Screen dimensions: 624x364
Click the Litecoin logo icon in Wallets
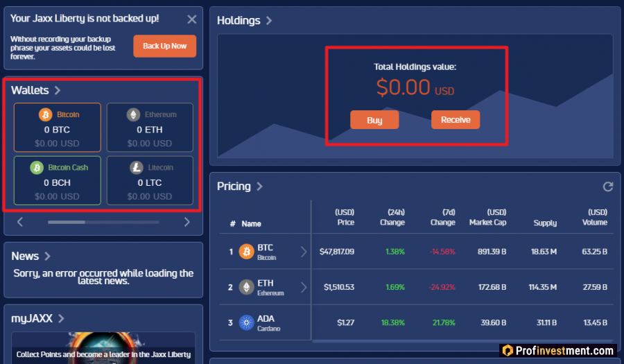137,168
